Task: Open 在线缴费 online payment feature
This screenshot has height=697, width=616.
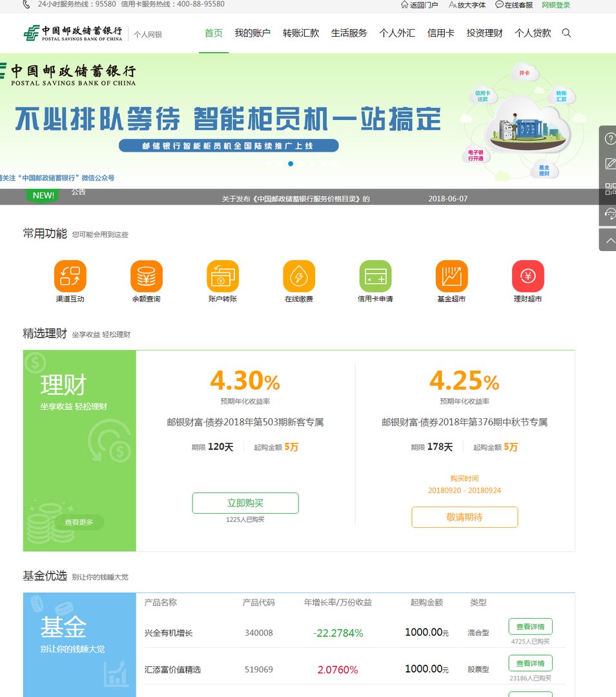Action: tap(298, 276)
